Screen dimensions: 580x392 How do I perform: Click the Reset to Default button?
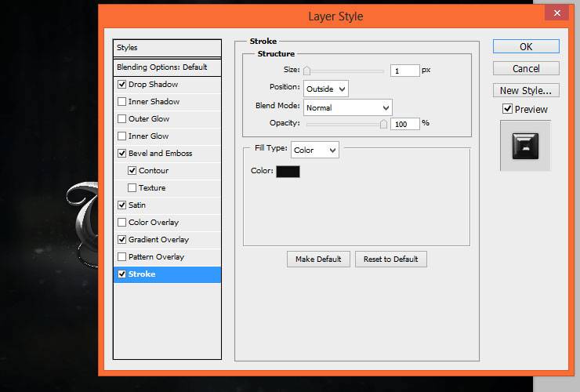(x=391, y=260)
